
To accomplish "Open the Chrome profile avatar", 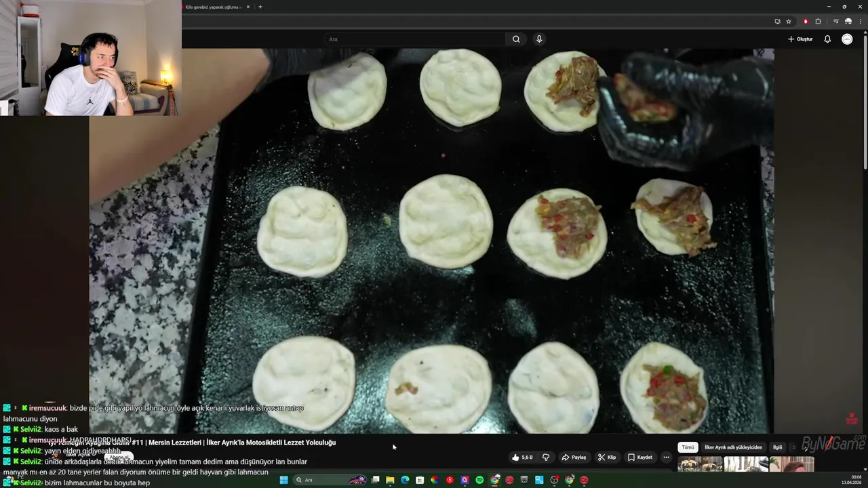I will (848, 21).
